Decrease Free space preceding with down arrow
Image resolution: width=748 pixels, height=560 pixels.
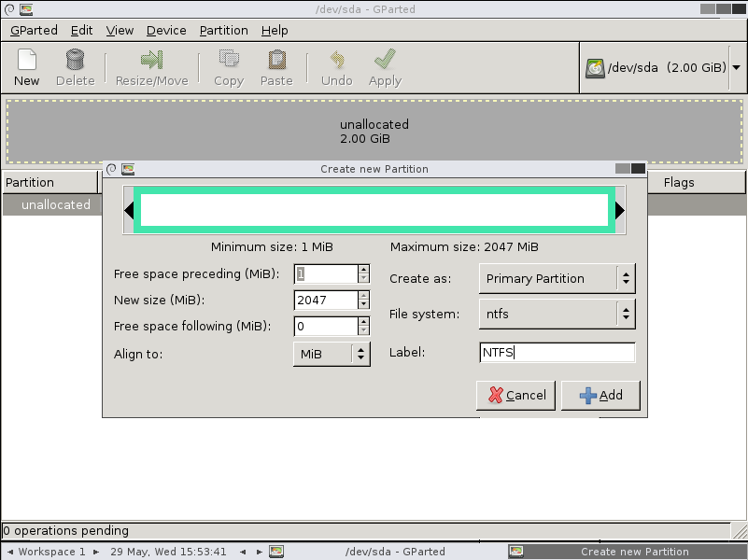coord(363,278)
